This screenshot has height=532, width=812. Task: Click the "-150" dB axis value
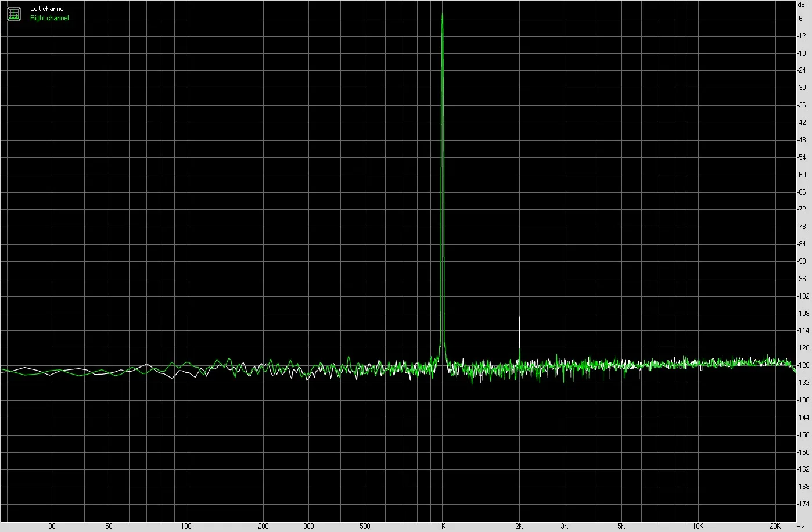(x=803, y=435)
